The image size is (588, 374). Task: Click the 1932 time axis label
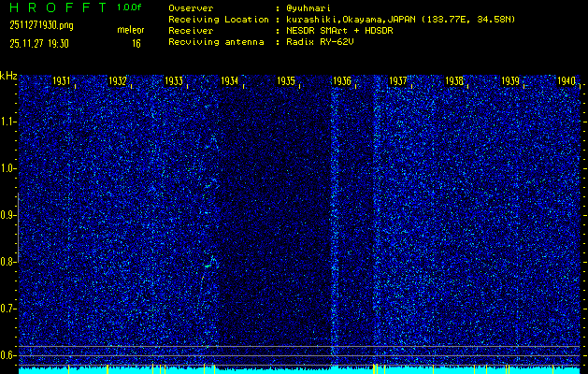(x=118, y=81)
